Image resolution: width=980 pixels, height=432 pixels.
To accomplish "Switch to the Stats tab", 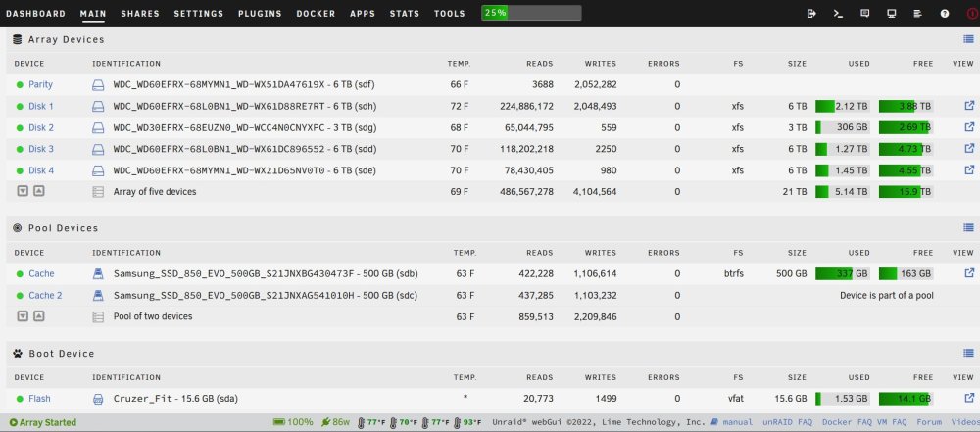I will click(405, 13).
